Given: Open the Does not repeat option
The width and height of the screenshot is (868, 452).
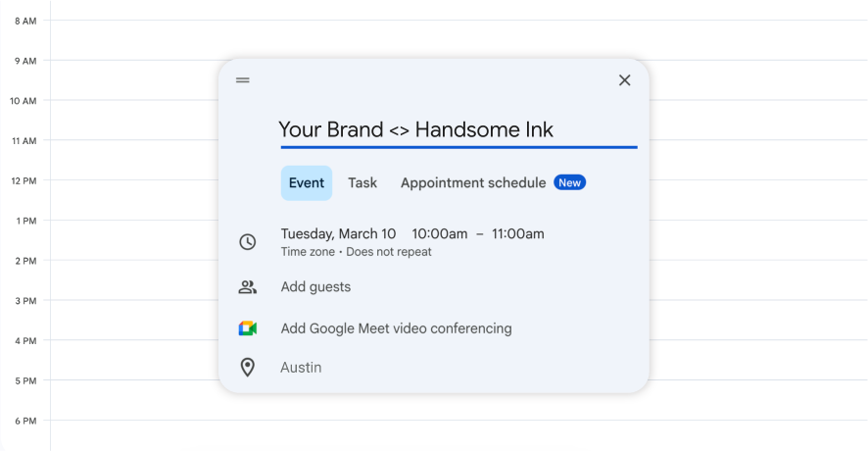Looking at the screenshot, I should pyautogui.click(x=389, y=251).
